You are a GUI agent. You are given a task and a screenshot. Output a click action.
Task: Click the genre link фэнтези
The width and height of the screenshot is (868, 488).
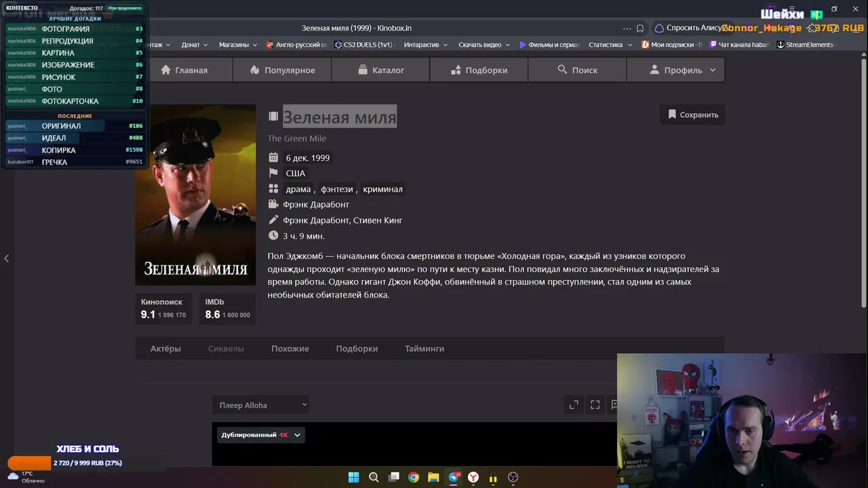pos(337,189)
